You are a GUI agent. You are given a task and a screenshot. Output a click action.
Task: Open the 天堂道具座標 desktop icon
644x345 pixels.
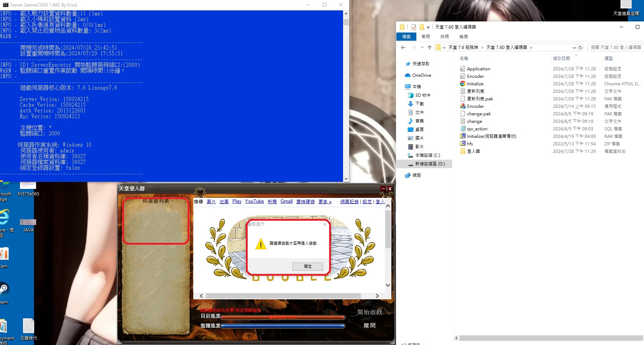[x=626, y=8]
